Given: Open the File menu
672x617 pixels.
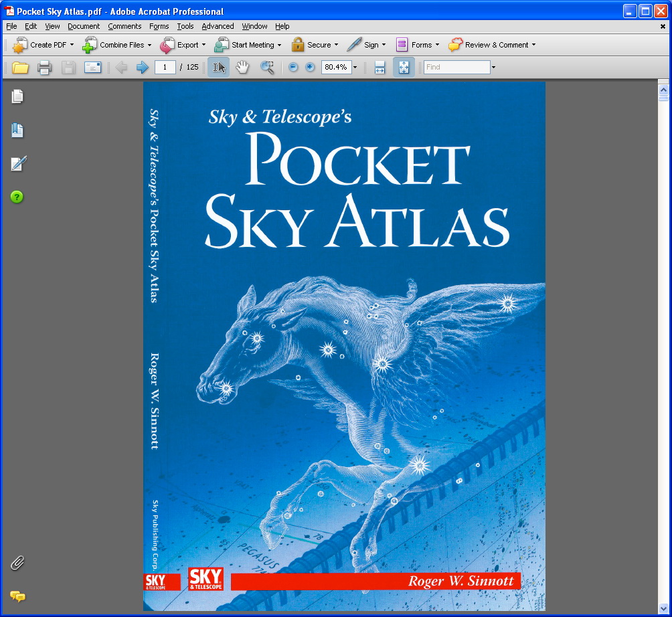Looking at the screenshot, I should (x=11, y=26).
